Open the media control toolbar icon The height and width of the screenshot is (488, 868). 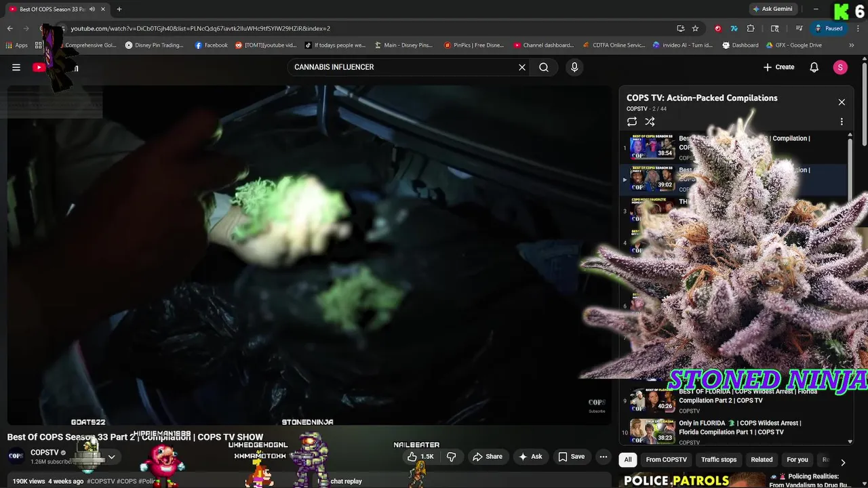800,28
